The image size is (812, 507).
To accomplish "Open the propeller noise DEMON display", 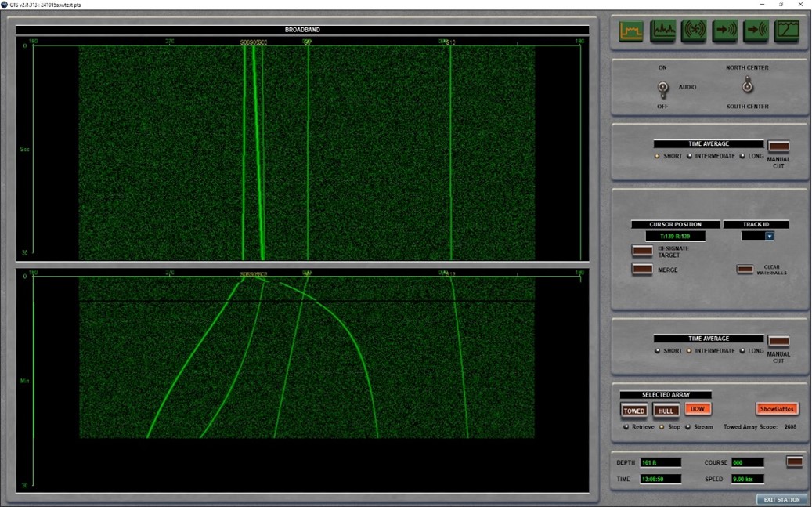I will tap(694, 31).
